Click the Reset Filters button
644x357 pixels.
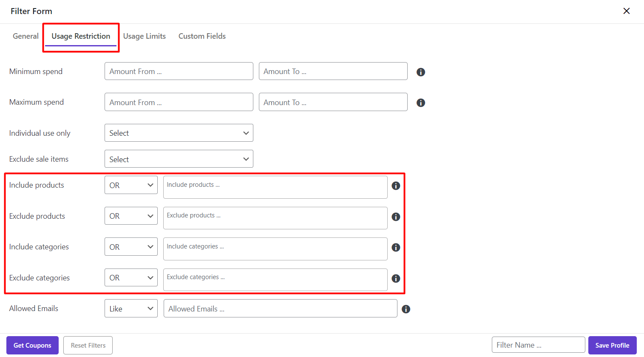[x=88, y=345]
